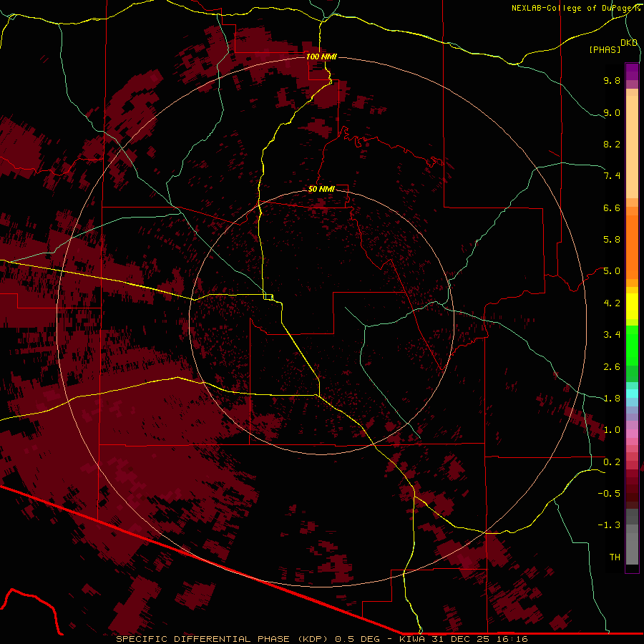Click the 100 NMI range ring label

click(321, 57)
